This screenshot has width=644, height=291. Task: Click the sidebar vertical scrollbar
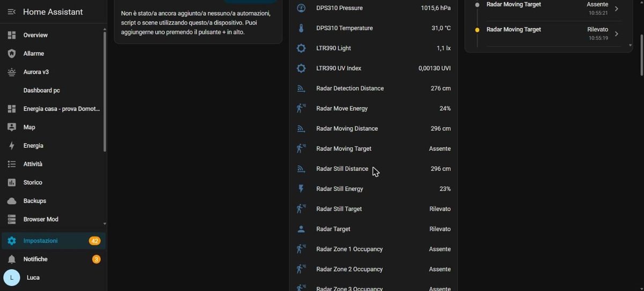[x=105, y=91]
